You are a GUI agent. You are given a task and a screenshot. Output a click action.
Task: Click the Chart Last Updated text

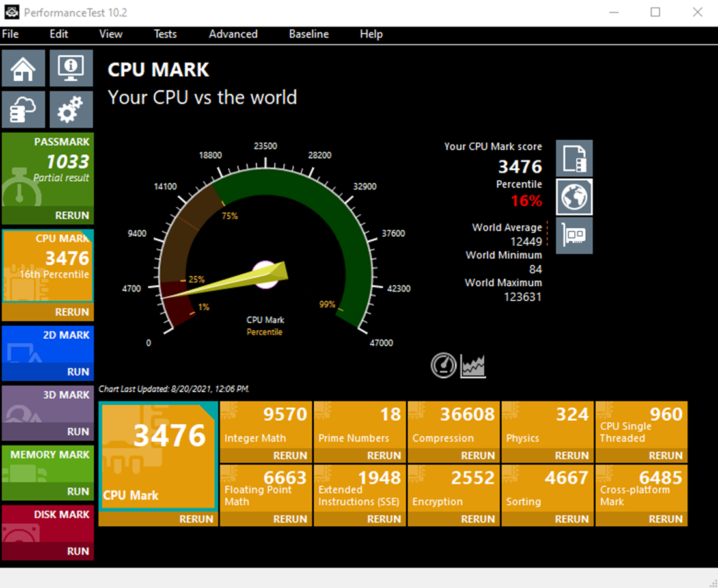pos(174,389)
